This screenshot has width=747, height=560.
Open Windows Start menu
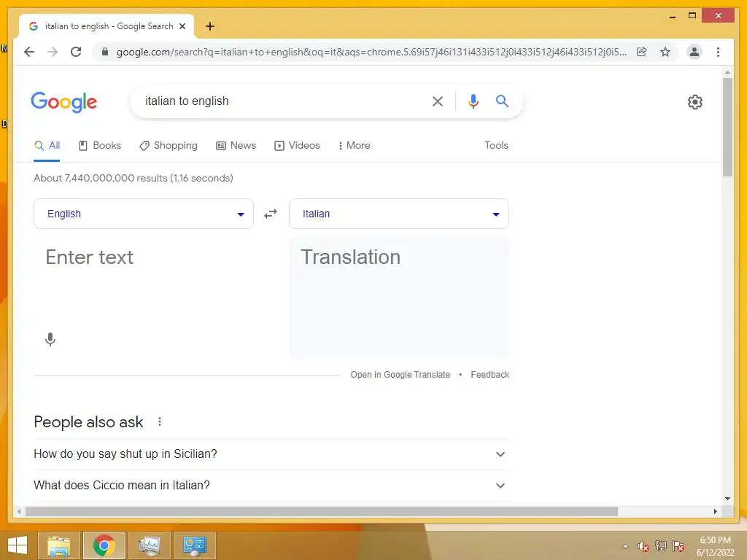point(18,545)
